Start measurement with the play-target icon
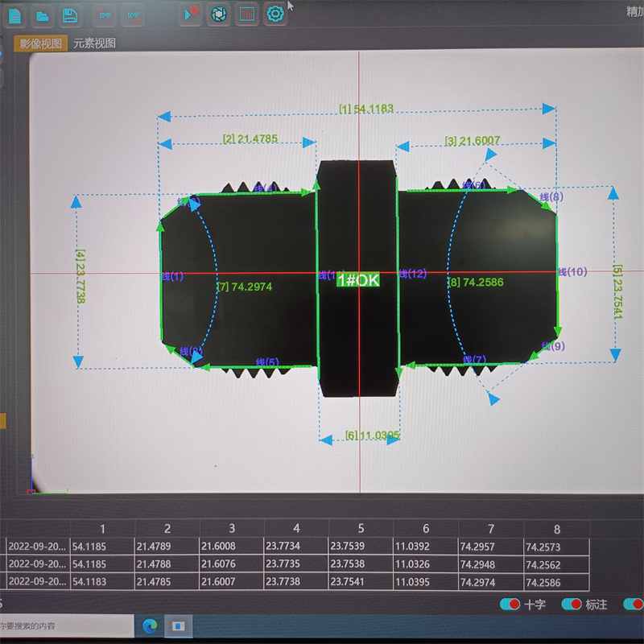Image resolution: width=644 pixels, height=644 pixels. pos(190,14)
